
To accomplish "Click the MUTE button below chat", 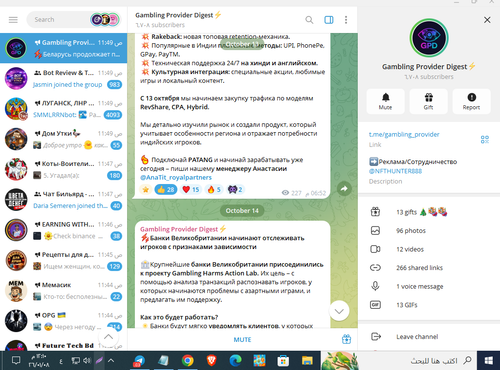I will pyautogui.click(x=242, y=339).
